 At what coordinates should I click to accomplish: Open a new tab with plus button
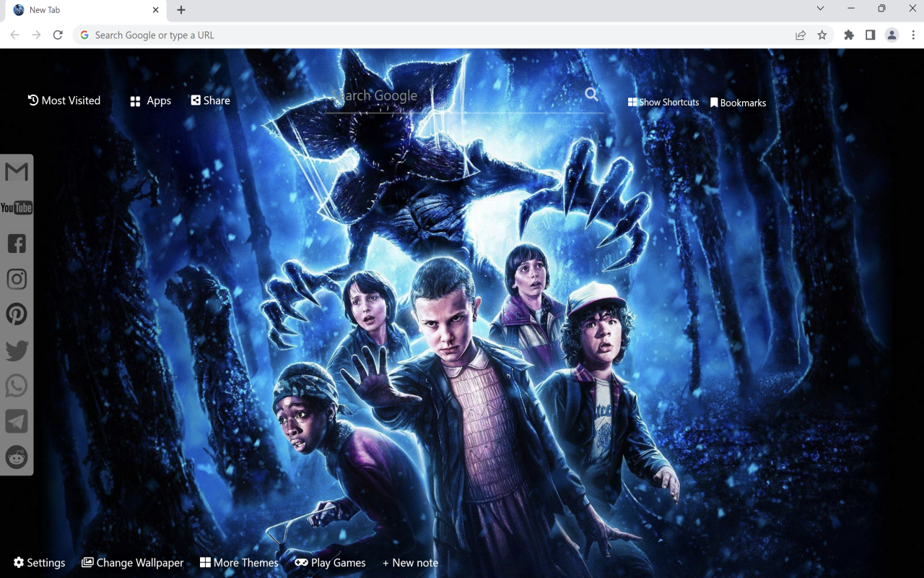181,10
